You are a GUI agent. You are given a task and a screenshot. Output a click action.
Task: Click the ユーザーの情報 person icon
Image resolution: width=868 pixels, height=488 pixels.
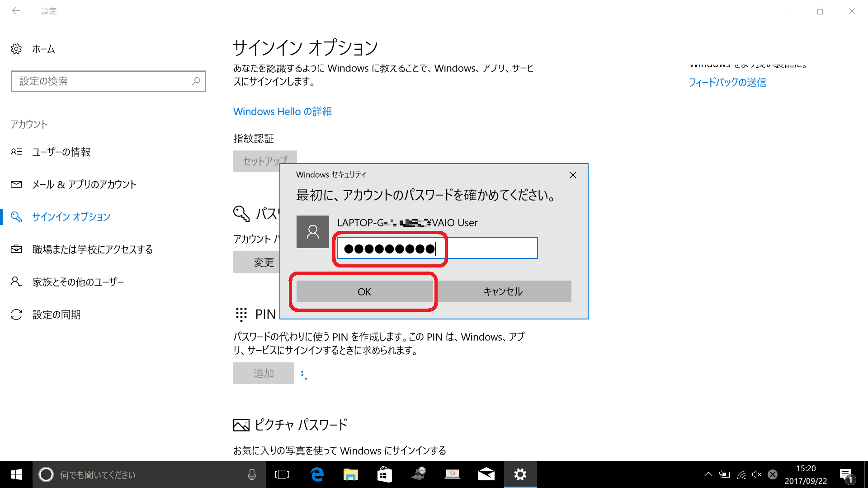point(16,152)
